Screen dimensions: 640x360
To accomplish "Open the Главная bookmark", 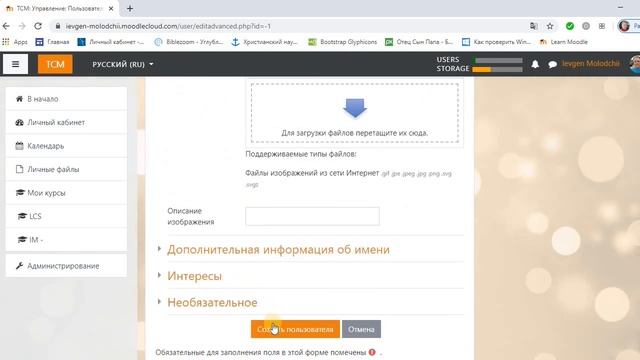I will click(52, 42).
